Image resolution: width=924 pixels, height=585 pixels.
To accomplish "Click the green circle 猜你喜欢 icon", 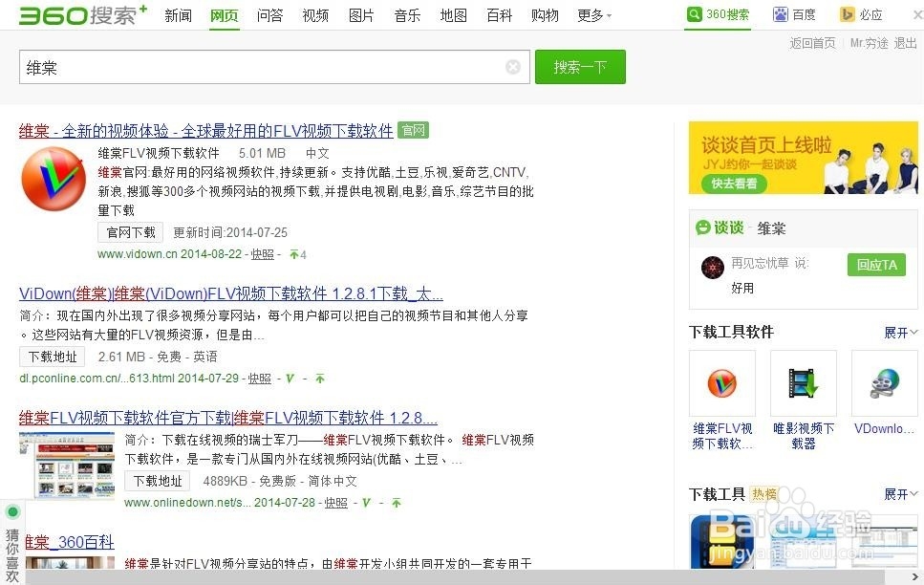I will pyautogui.click(x=12, y=512).
